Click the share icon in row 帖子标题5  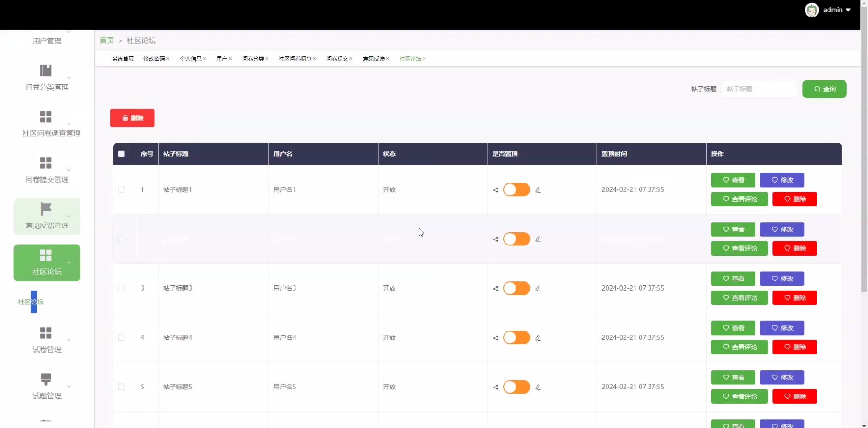click(495, 387)
